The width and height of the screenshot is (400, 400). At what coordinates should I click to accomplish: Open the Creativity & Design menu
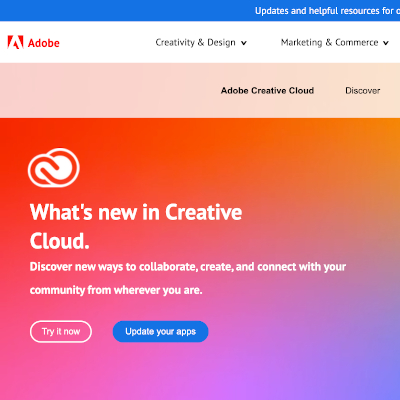(x=201, y=43)
